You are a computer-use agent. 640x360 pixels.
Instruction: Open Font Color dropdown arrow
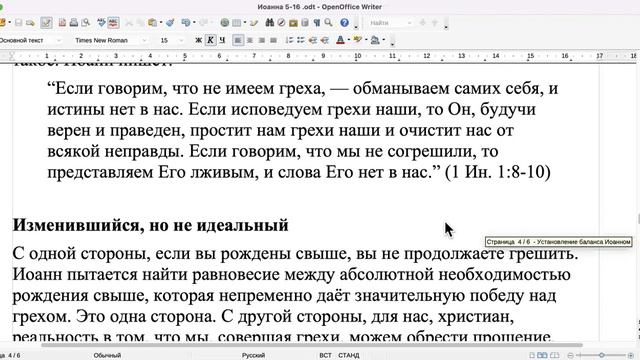pyautogui.click(x=349, y=40)
